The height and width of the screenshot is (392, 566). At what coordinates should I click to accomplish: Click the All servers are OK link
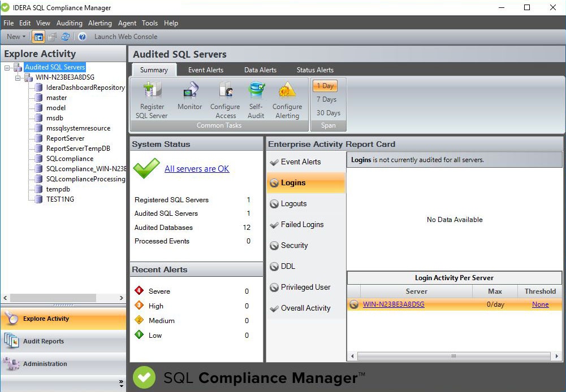197,168
